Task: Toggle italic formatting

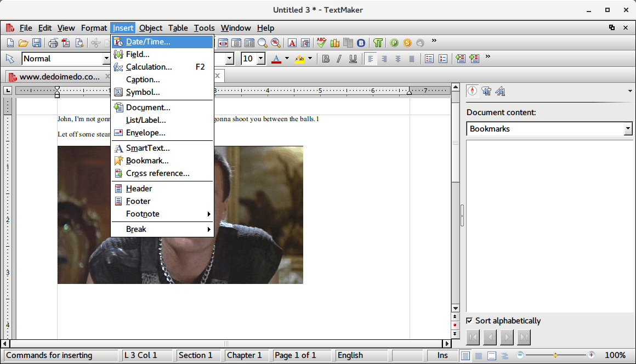Action: click(x=339, y=59)
